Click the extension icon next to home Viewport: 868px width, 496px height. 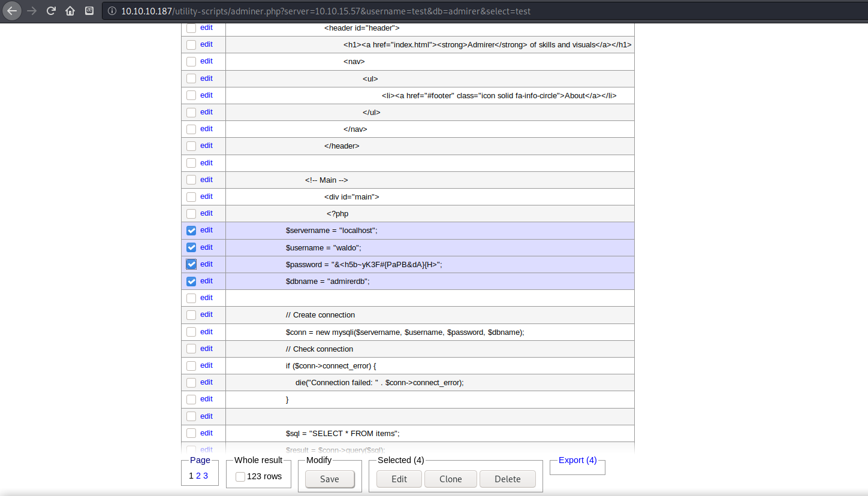coord(89,11)
